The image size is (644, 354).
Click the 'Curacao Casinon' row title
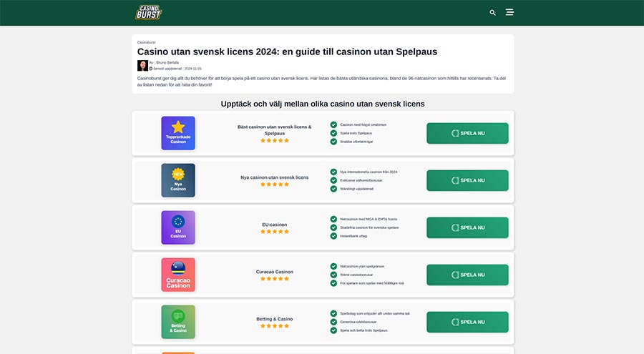coord(274,272)
